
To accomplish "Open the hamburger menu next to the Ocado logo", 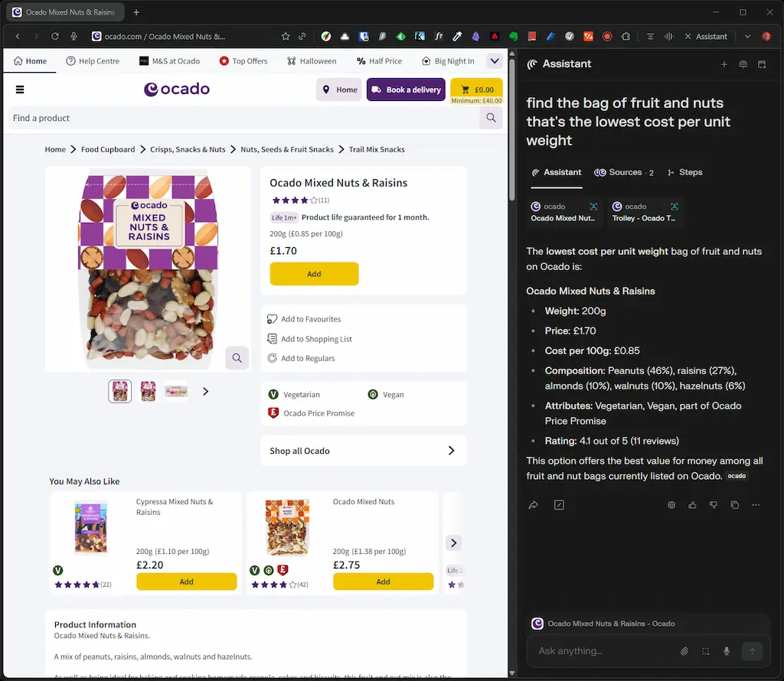I will point(20,89).
